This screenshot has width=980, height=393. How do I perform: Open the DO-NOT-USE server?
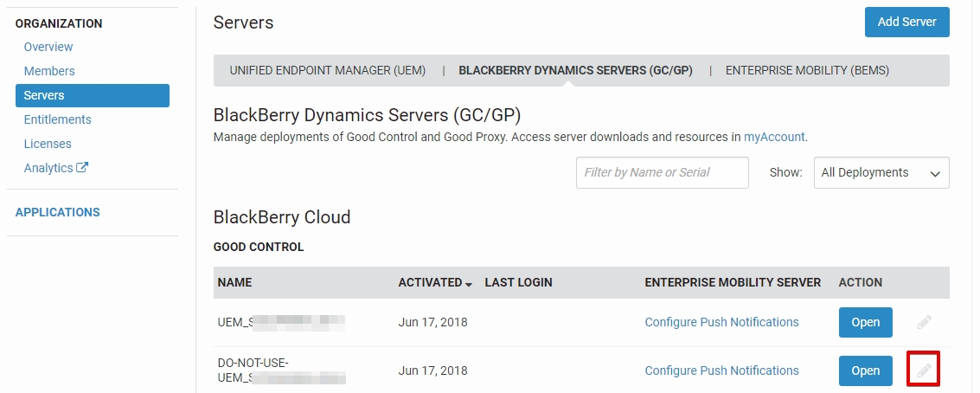click(x=865, y=370)
